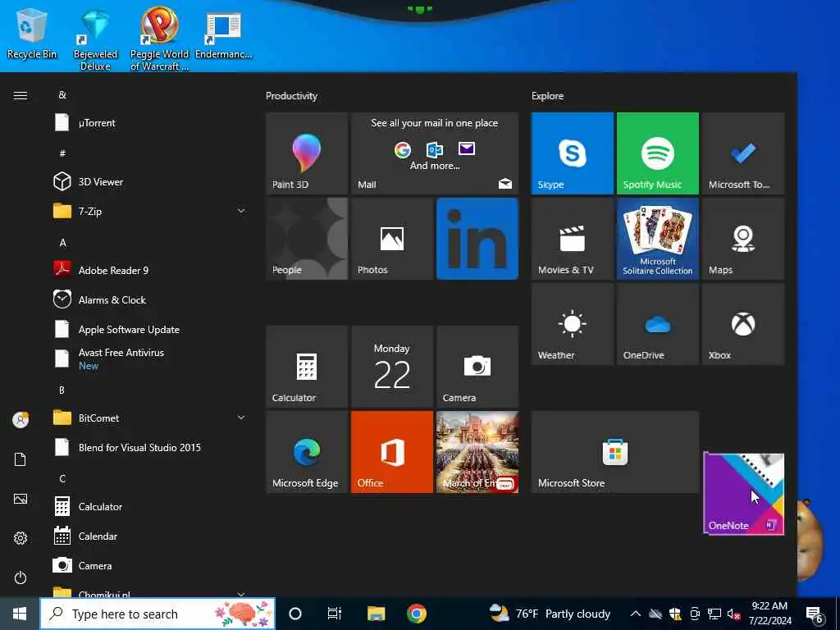Click the letter A section header
This screenshot has width=840, height=630.
pyautogui.click(x=62, y=243)
